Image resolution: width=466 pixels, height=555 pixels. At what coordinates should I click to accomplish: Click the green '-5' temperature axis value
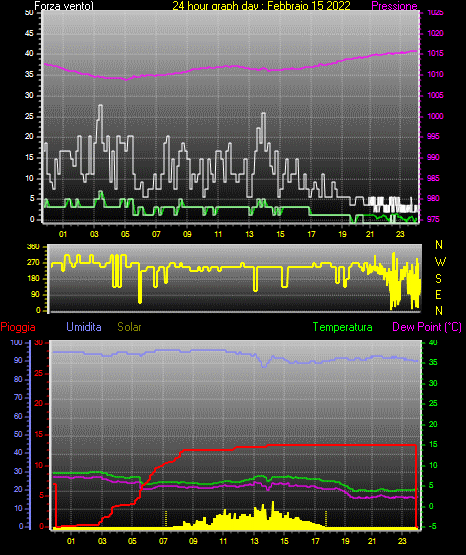432,526
